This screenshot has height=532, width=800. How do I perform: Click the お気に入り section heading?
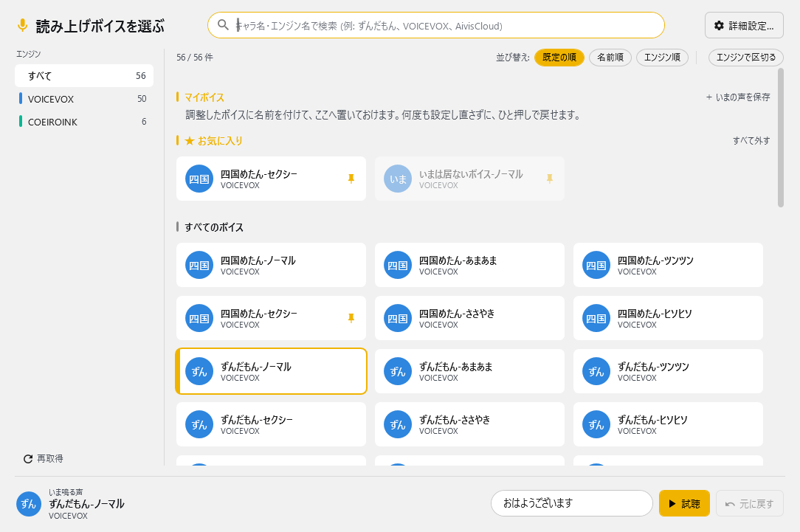pos(214,140)
